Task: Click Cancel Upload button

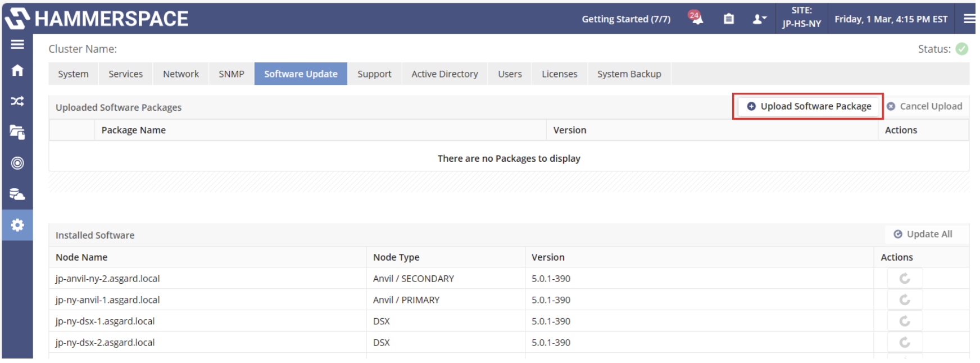Action: pyautogui.click(x=924, y=106)
